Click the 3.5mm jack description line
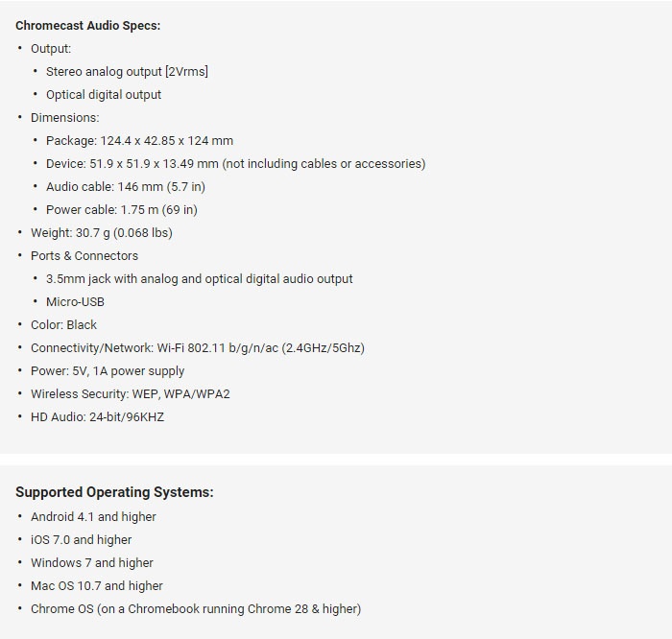The height and width of the screenshot is (639, 672). coord(199,279)
